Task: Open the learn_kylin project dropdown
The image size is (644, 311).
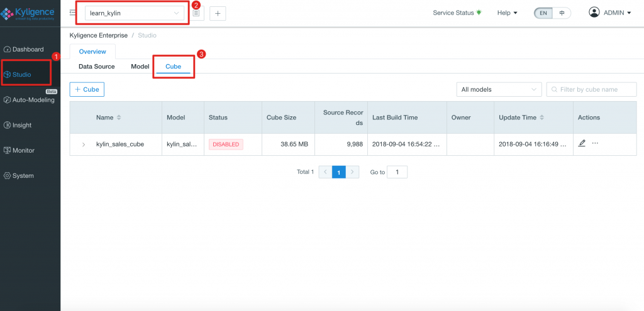Action: pyautogui.click(x=135, y=13)
